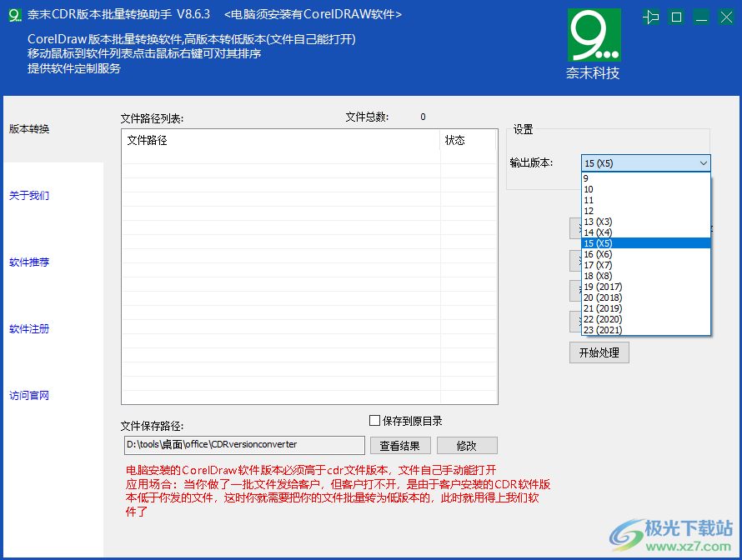Open the 关于我们 section
Image resolution: width=742 pixels, height=560 pixels.
tap(28, 196)
